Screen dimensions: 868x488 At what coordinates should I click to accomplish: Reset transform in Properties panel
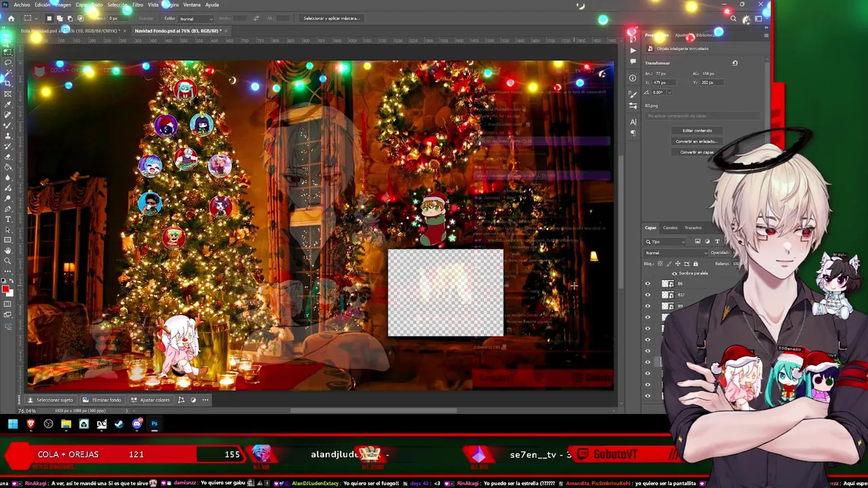[x=735, y=64]
